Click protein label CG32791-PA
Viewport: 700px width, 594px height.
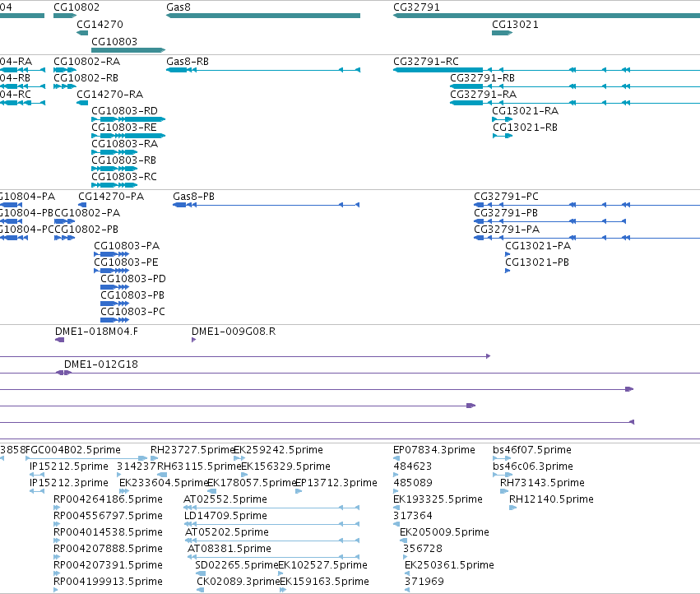pyautogui.click(x=507, y=229)
